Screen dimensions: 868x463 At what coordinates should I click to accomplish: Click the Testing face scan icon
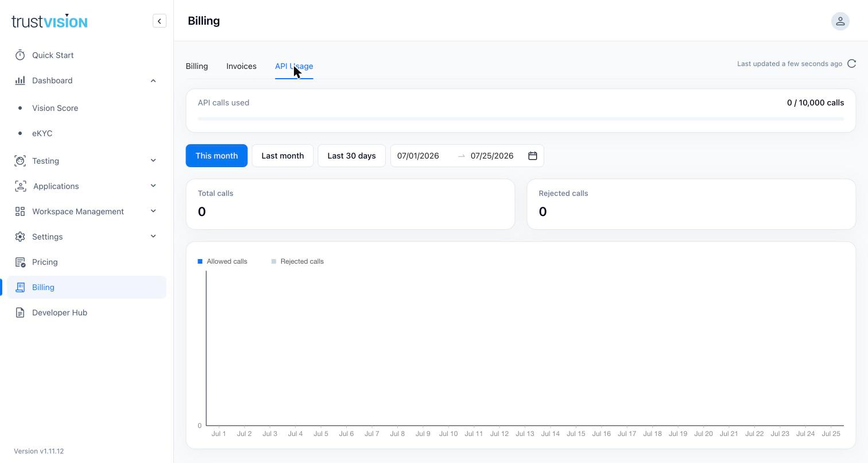(20, 161)
